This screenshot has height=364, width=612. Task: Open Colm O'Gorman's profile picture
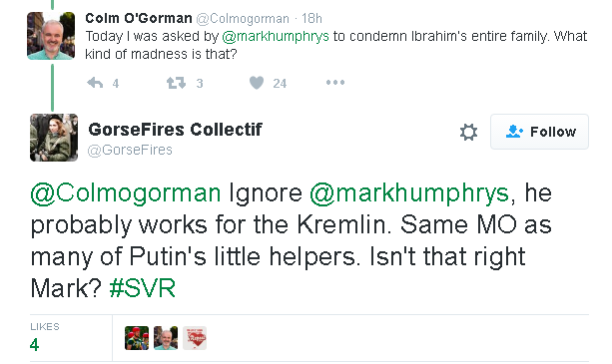[x=51, y=36]
